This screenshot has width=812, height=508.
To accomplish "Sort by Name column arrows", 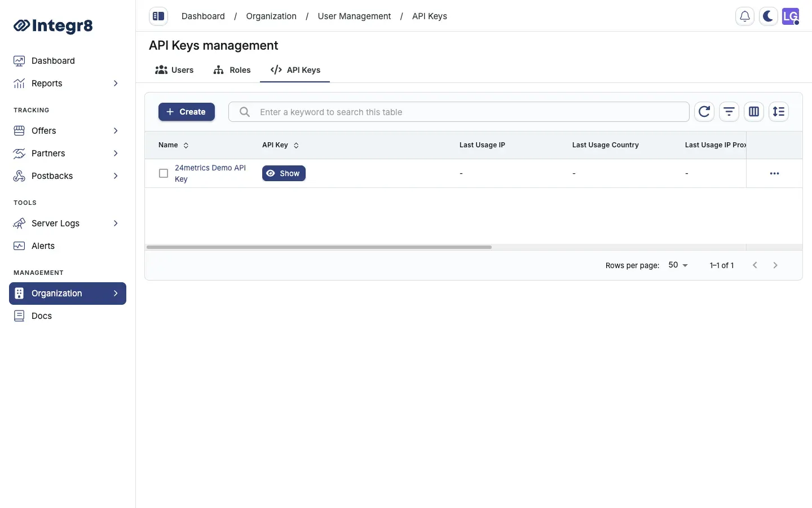I will pos(186,146).
